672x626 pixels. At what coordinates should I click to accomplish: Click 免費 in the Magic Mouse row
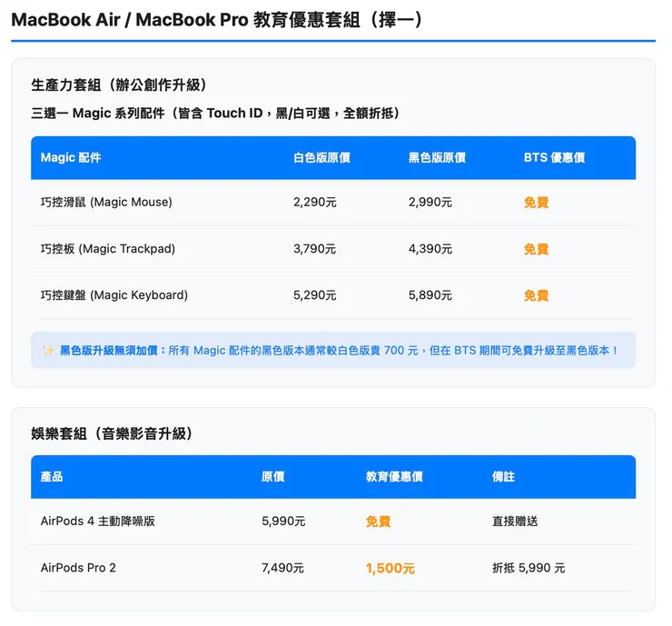536,203
